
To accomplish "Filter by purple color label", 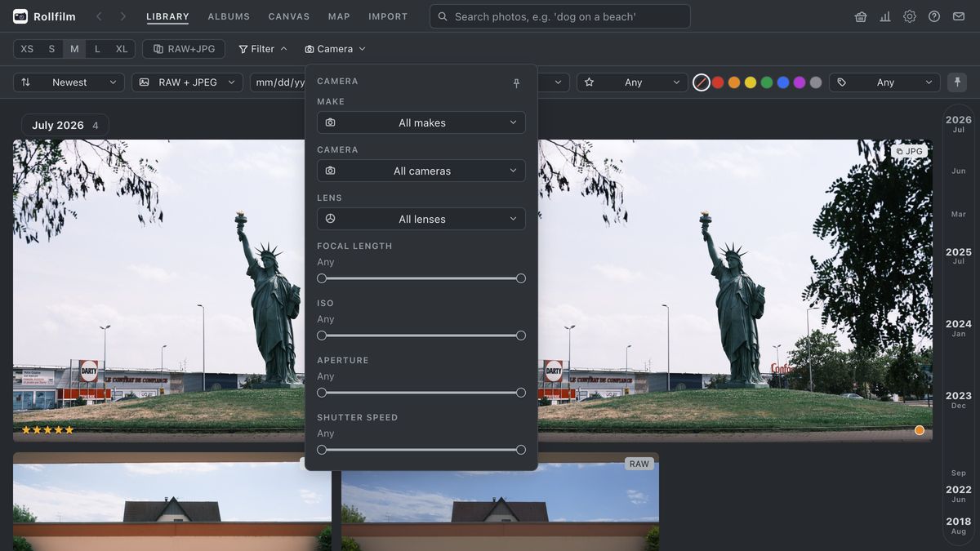I will tap(800, 82).
